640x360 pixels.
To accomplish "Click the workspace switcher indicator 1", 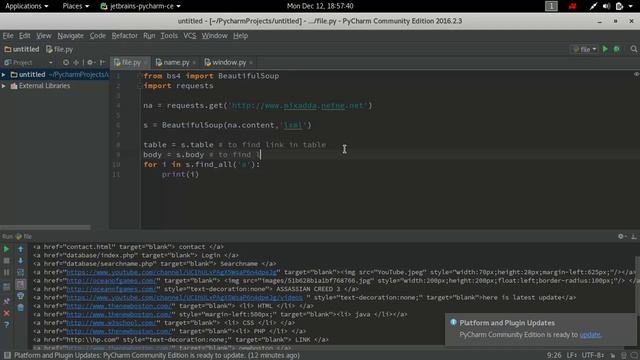I will [551, 6].
